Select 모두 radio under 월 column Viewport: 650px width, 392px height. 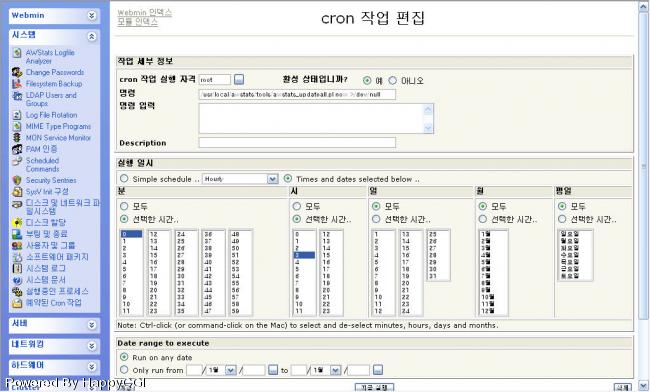(483, 206)
